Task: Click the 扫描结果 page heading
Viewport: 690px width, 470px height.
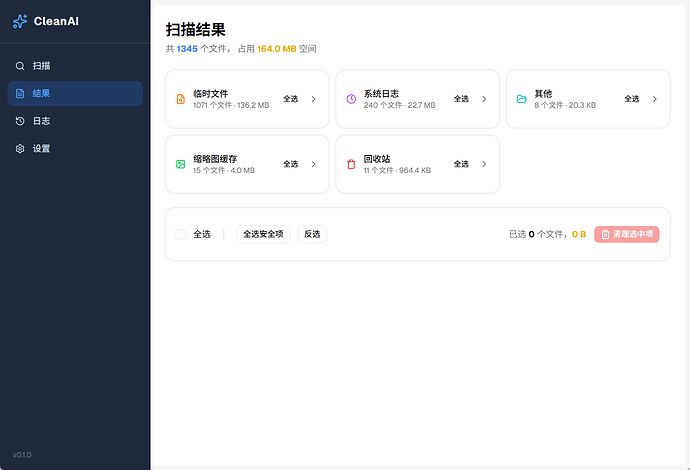Action: (195, 30)
